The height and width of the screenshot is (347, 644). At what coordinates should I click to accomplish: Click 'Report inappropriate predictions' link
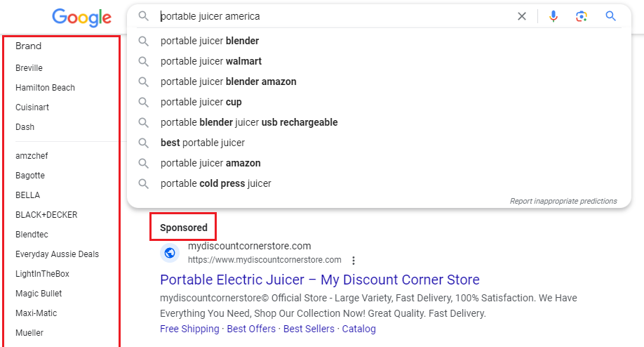click(x=563, y=201)
